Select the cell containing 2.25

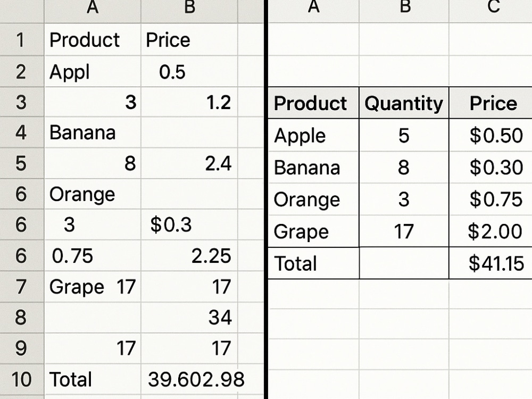tap(189, 255)
